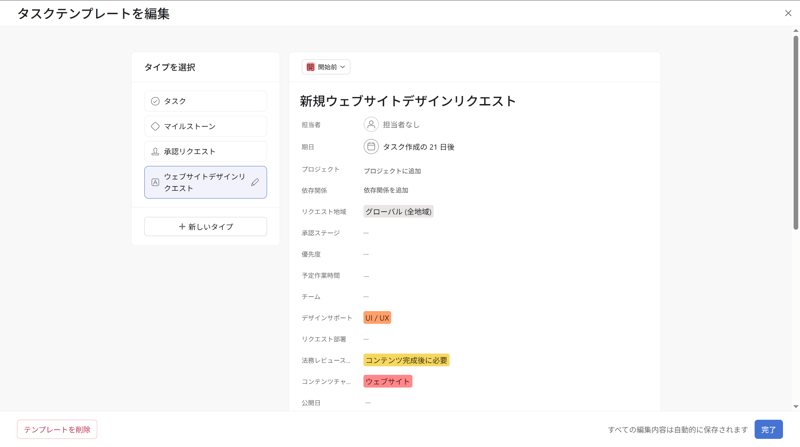Click the custom type icon beside ウェブサイトデザインリクエスト
The height and width of the screenshot is (447, 800).
(155, 182)
